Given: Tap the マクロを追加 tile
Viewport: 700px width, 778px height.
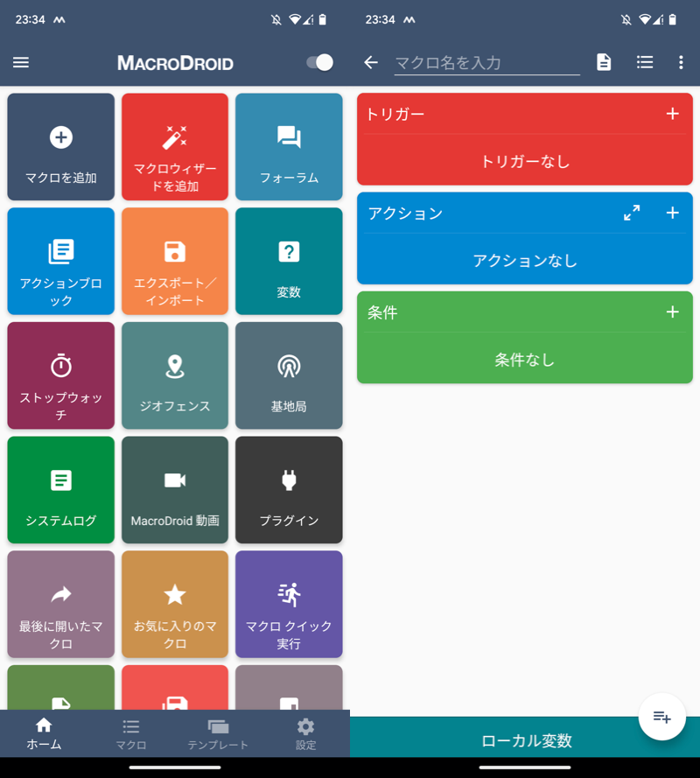Looking at the screenshot, I should (x=61, y=147).
